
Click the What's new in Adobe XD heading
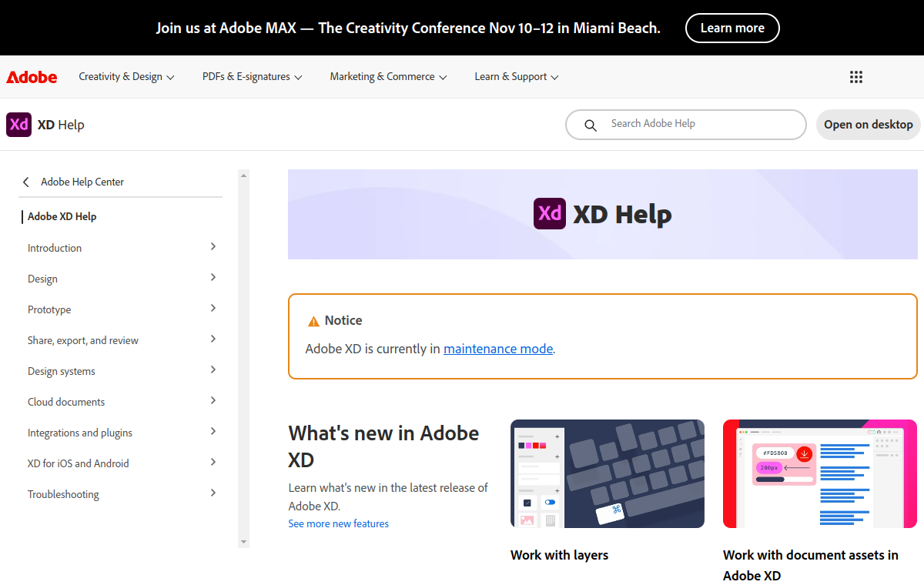coord(383,446)
